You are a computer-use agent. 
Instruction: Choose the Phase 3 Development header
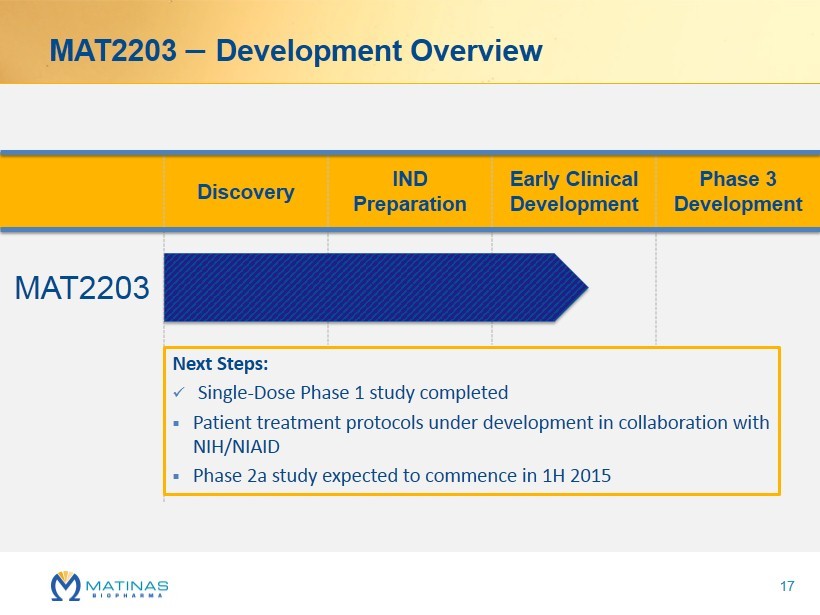738,192
